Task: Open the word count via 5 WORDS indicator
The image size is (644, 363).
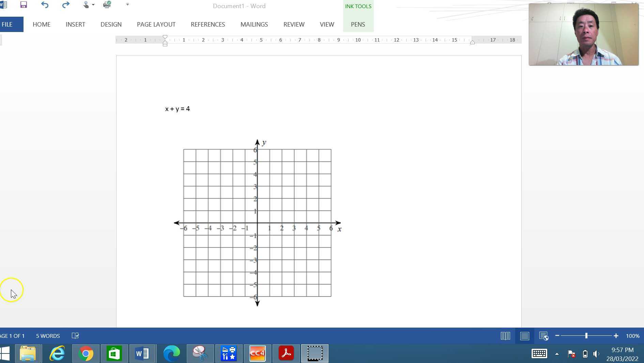Action: pyautogui.click(x=48, y=336)
